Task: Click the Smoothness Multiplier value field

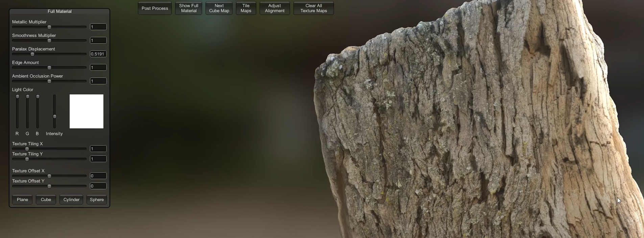Action: point(98,40)
